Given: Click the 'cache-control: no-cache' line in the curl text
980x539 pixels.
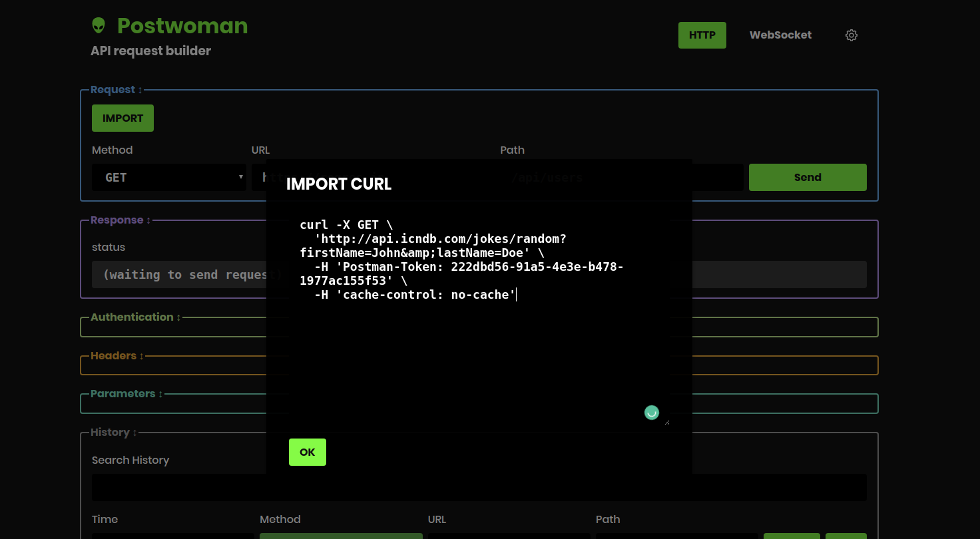Looking at the screenshot, I should point(415,295).
